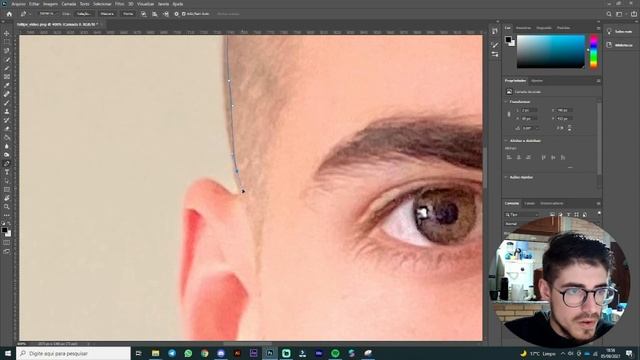Click the pen options gear icon
The image size is (640, 360).
pyautogui.click(x=176, y=14)
